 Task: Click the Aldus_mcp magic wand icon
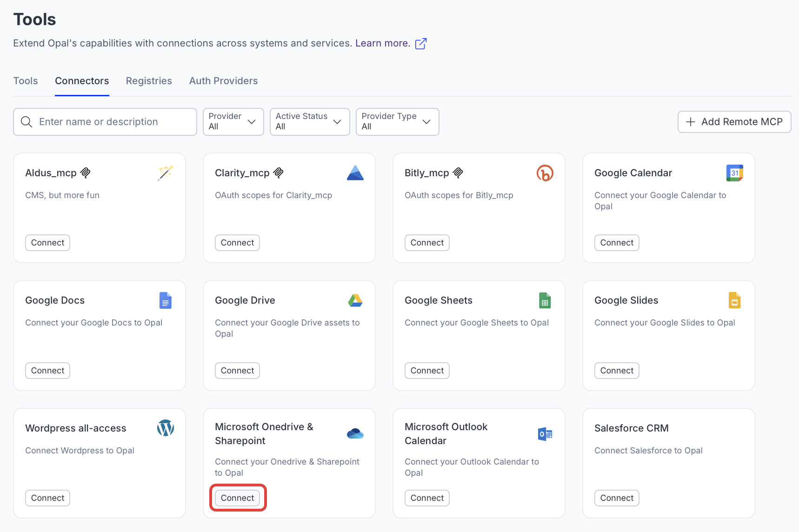[x=165, y=173]
